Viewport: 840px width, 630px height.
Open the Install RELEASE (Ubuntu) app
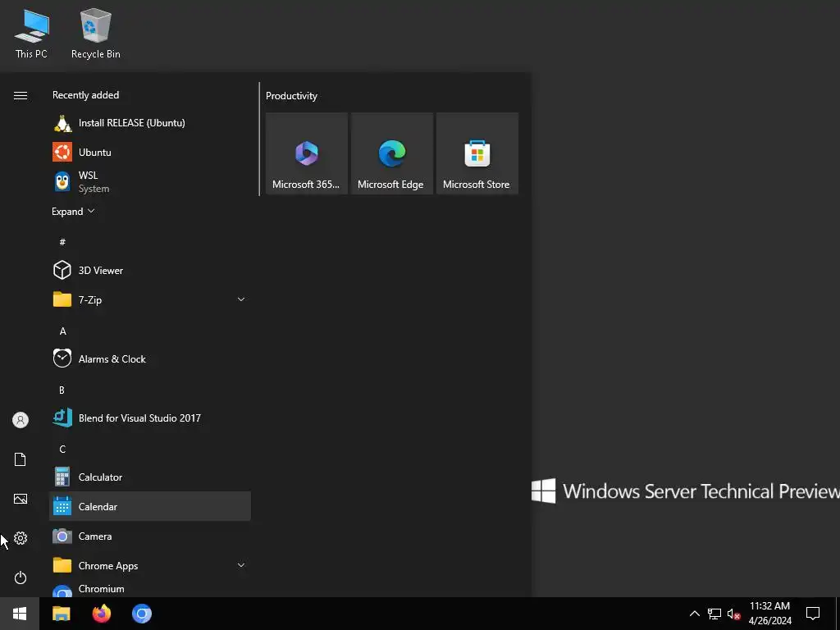click(x=150, y=123)
